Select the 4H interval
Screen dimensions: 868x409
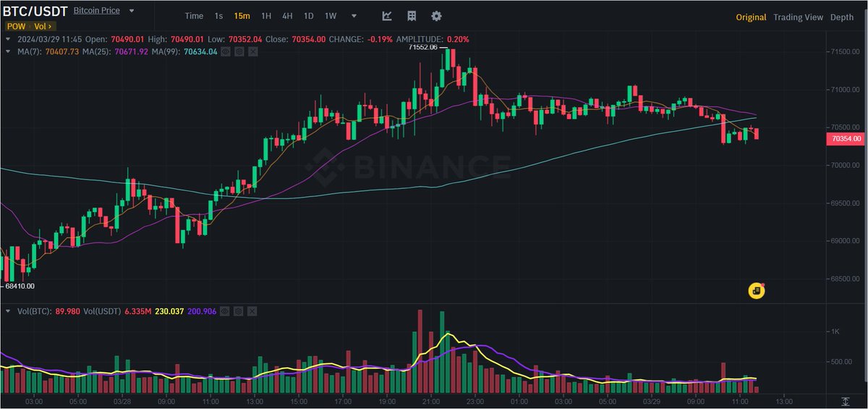[x=288, y=16]
